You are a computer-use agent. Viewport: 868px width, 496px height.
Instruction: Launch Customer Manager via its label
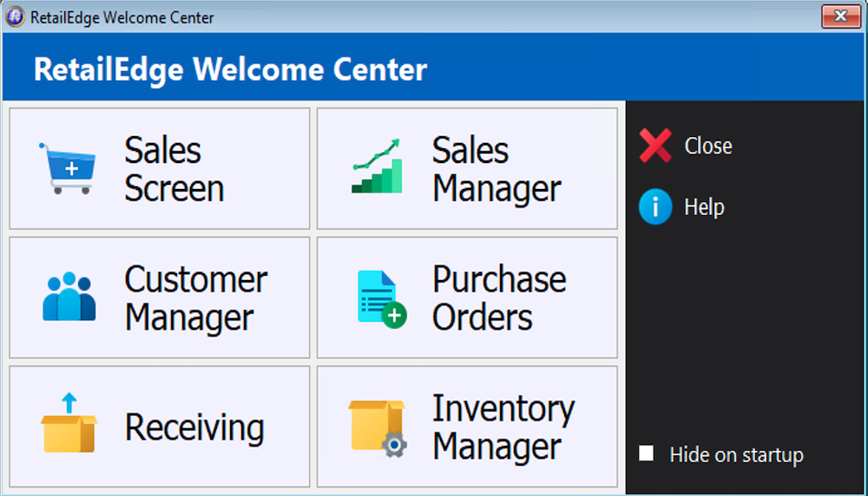(195, 298)
